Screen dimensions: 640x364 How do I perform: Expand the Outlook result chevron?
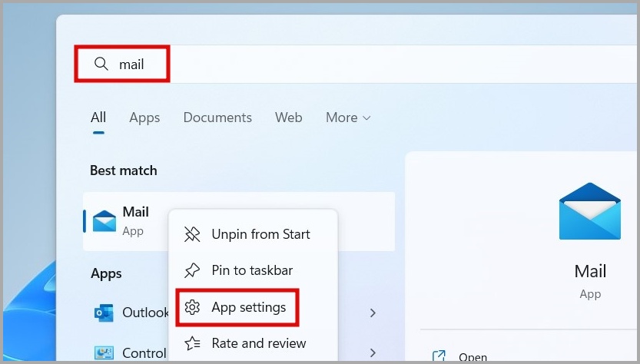(x=373, y=313)
